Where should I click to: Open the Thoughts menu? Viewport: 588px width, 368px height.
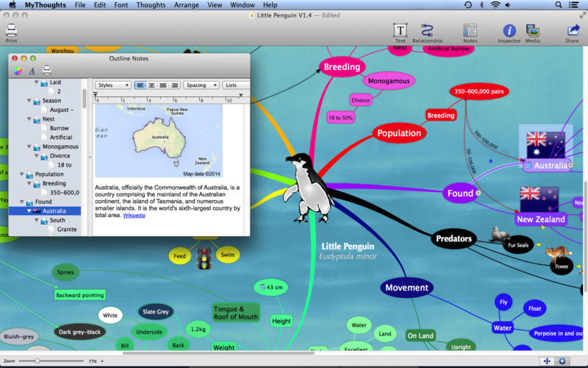point(151,5)
